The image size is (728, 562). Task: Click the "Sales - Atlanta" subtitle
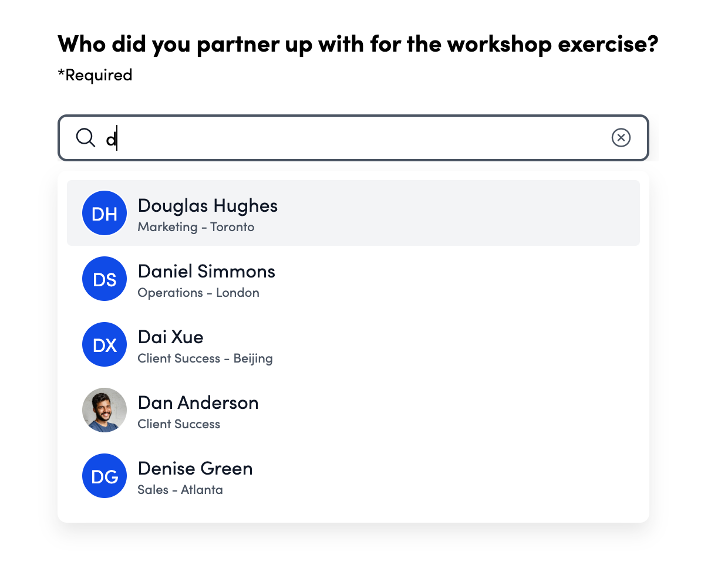180,490
